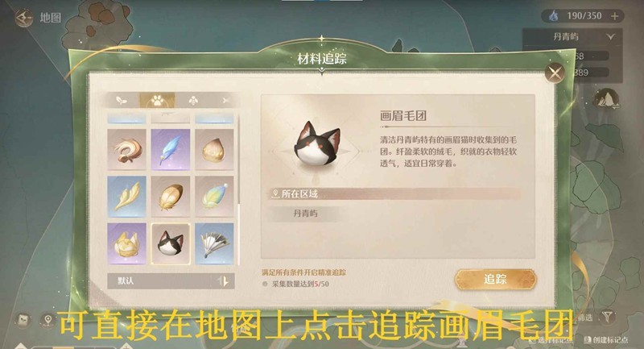Open the flower cluster materials tab
The height and width of the screenshot is (349, 644).
click(x=192, y=100)
